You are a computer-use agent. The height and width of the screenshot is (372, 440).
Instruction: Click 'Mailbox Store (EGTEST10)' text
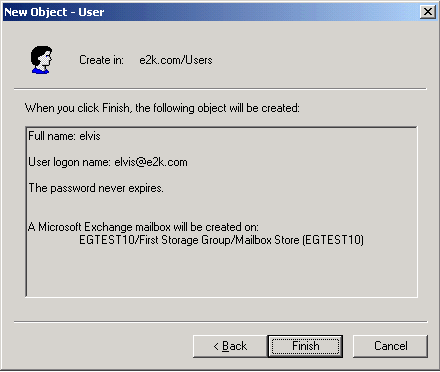[299, 240]
